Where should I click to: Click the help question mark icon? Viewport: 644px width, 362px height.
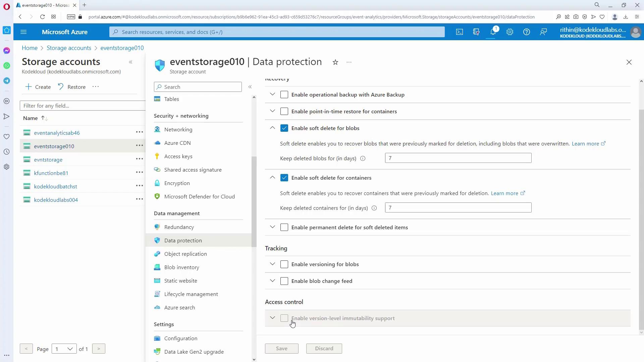[x=526, y=32]
